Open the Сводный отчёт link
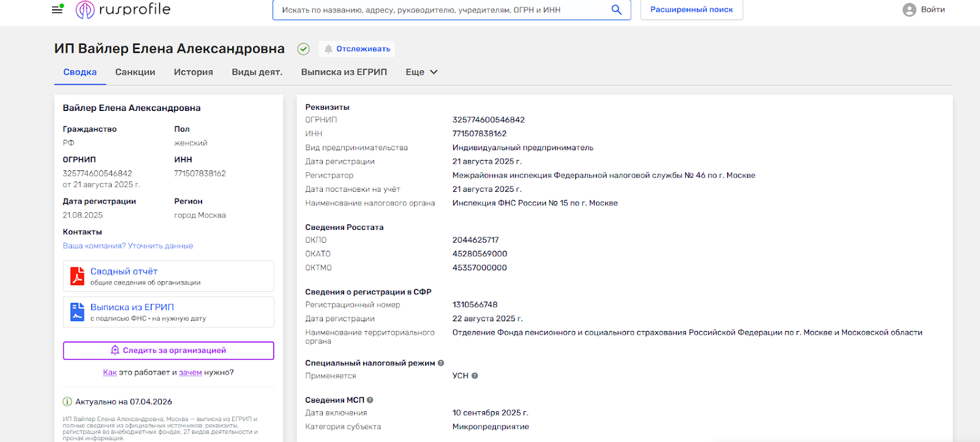Image resolution: width=980 pixels, height=442 pixels. pos(124,271)
